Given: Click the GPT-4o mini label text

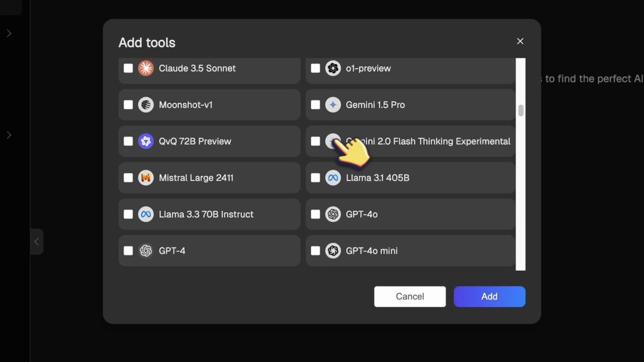Looking at the screenshot, I should pos(371,250).
